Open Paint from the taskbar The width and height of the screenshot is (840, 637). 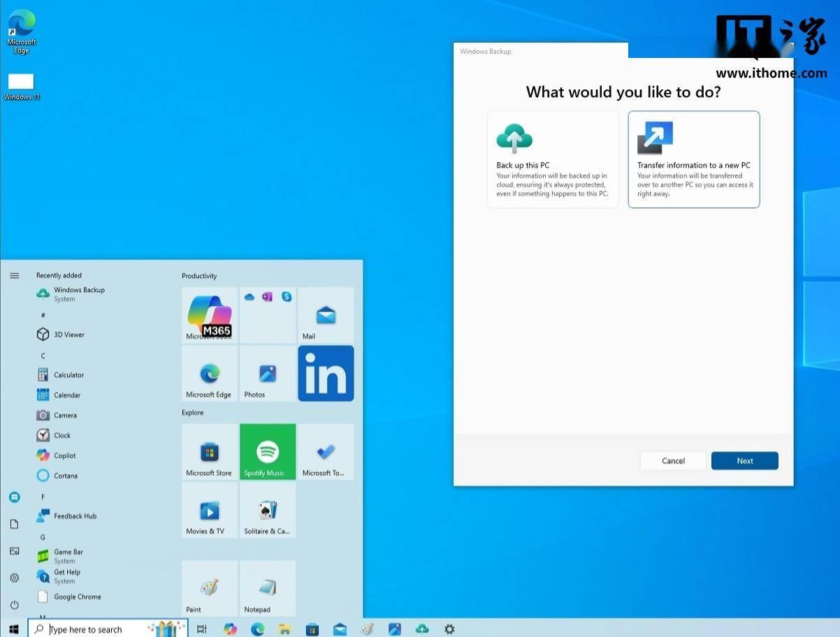367,629
